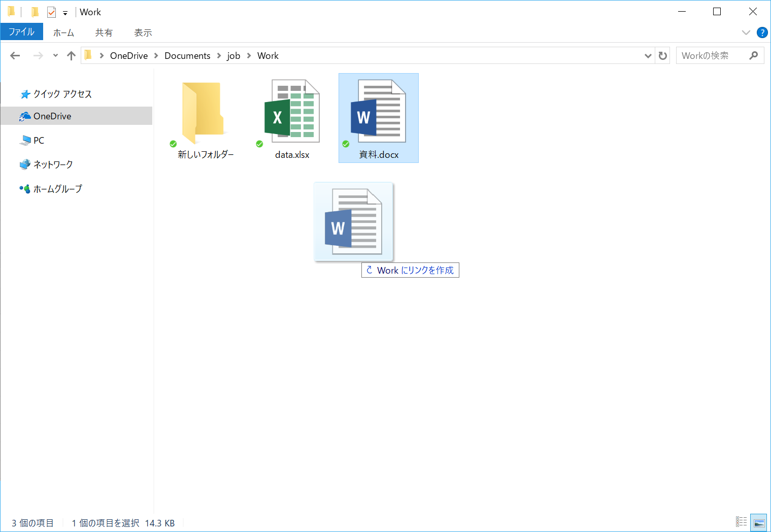771x532 pixels.
Task: Open the address bar history dropdown
Action: coord(648,55)
